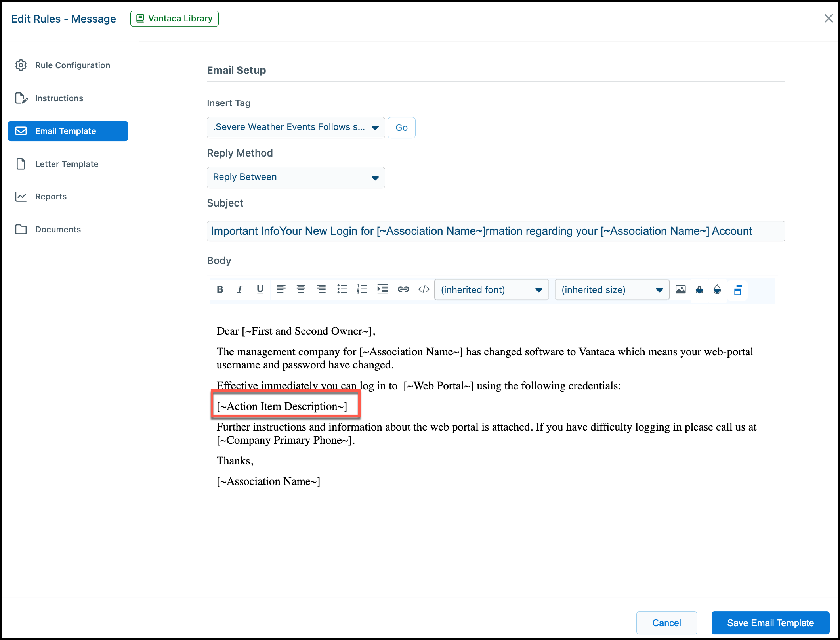Click the 'Thanks,' line in body
This screenshot has height=640, width=840.
[235, 461]
